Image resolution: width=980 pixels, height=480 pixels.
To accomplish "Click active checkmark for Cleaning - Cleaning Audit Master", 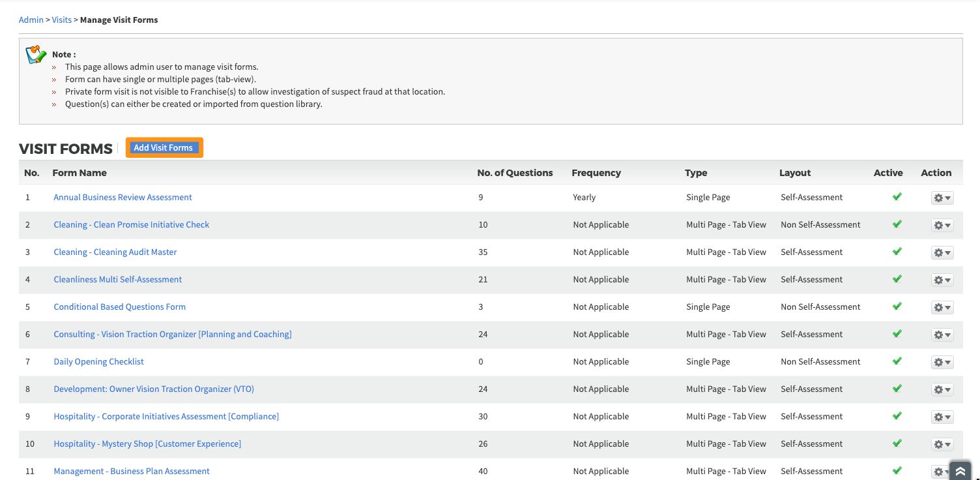I will (897, 251).
